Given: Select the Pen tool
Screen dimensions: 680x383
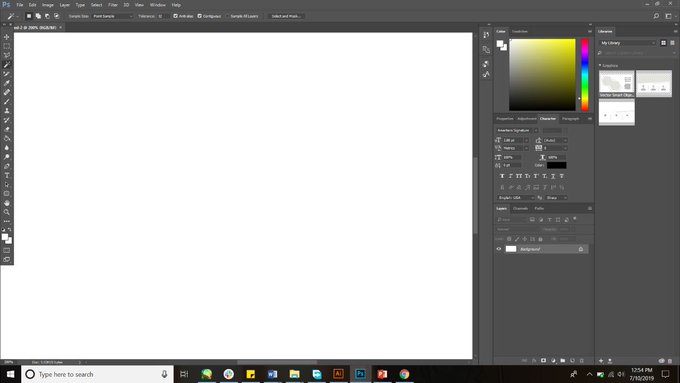Looking at the screenshot, I should (7, 166).
